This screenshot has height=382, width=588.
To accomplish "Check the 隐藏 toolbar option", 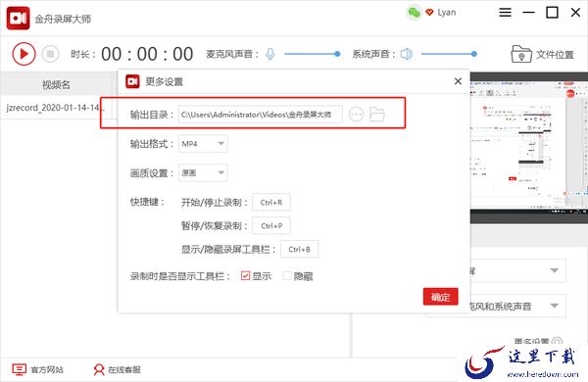I will pyautogui.click(x=287, y=276).
